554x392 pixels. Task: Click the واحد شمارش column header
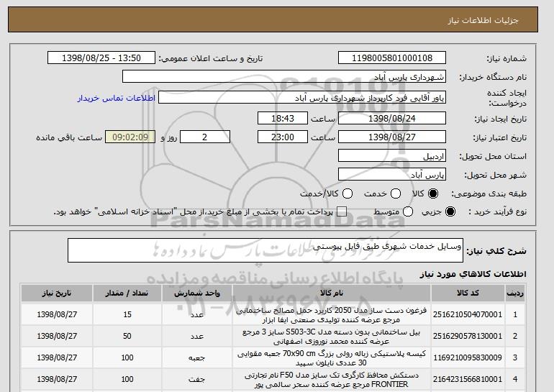point(197,293)
